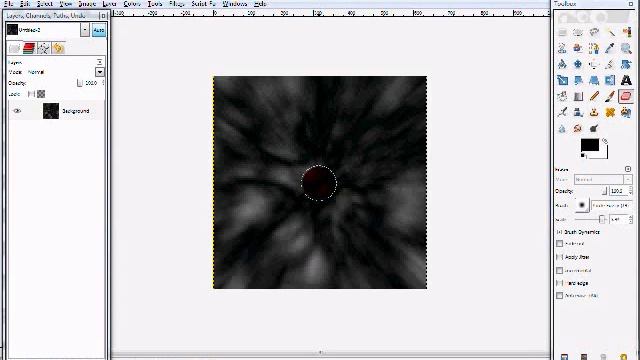
Task: Select the Free Select lasso tool
Action: (594, 32)
